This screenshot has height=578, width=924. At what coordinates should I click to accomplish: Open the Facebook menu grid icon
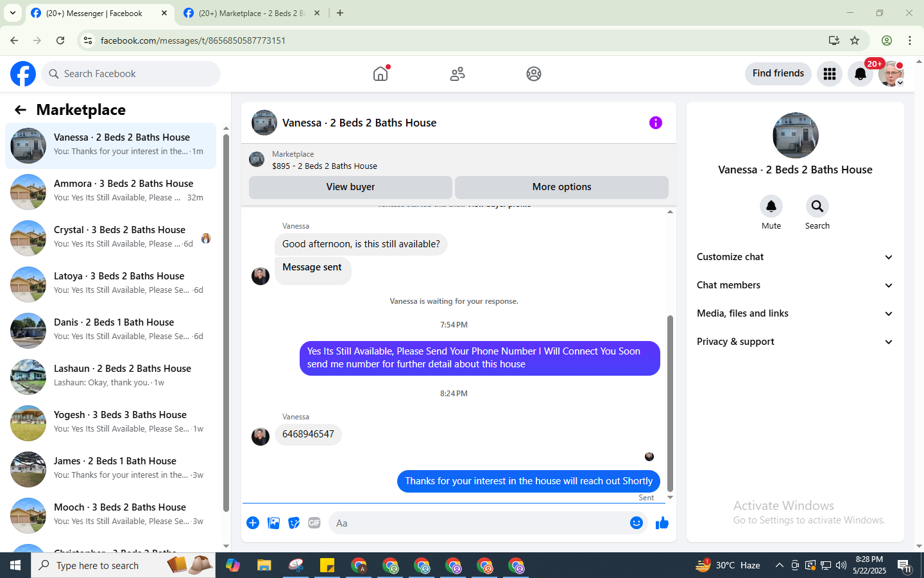tap(830, 74)
